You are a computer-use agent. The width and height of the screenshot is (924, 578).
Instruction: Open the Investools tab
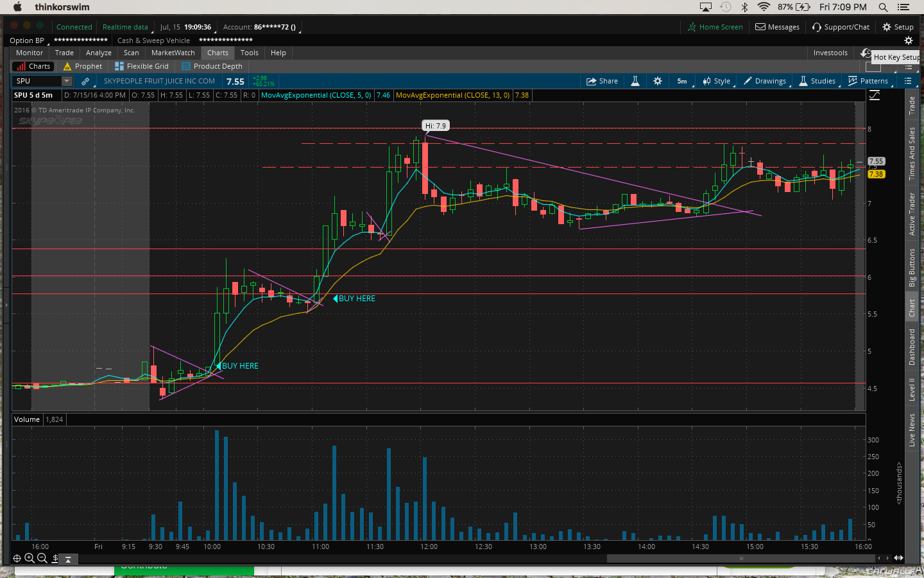coord(830,53)
